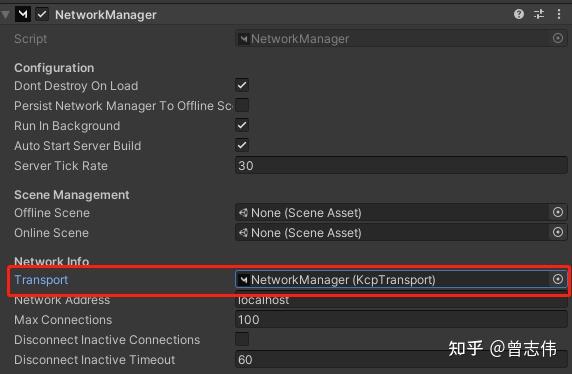This screenshot has width=572, height=374.
Task: Collapse the NetworkManager component foldout arrow
Action: (x=5, y=15)
